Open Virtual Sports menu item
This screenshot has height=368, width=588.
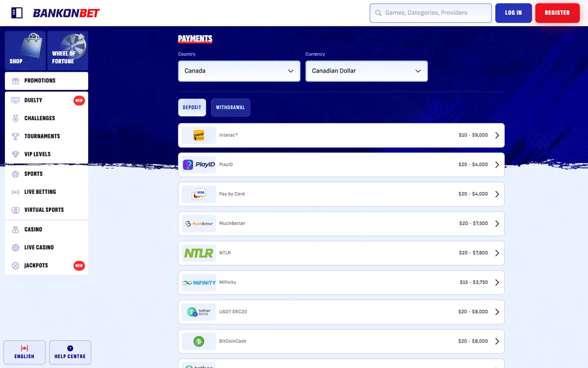coord(47,210)
